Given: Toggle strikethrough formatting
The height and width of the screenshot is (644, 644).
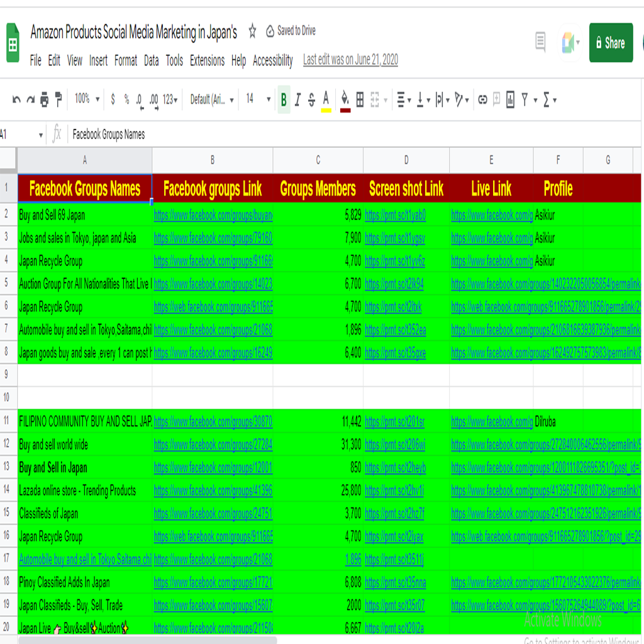Looking at the screenshot, I should (x=312, y=99).
